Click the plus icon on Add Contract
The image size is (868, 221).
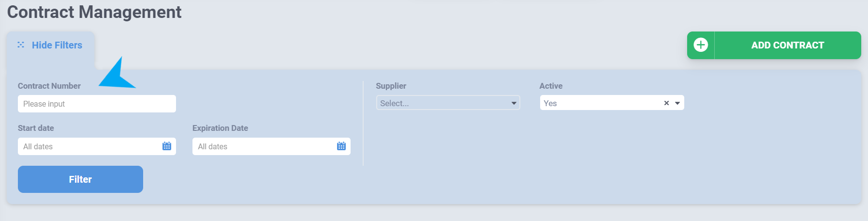[x=701, y=45]
